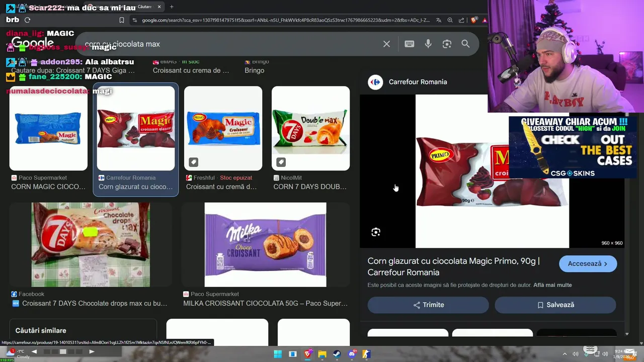Open Croissant cu cremă d... Freshful caption
The image size is (644, 362).
221,187
